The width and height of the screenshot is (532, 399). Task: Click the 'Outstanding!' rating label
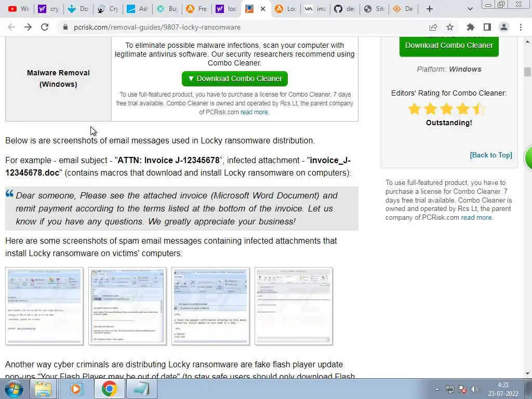click(449, 123)
